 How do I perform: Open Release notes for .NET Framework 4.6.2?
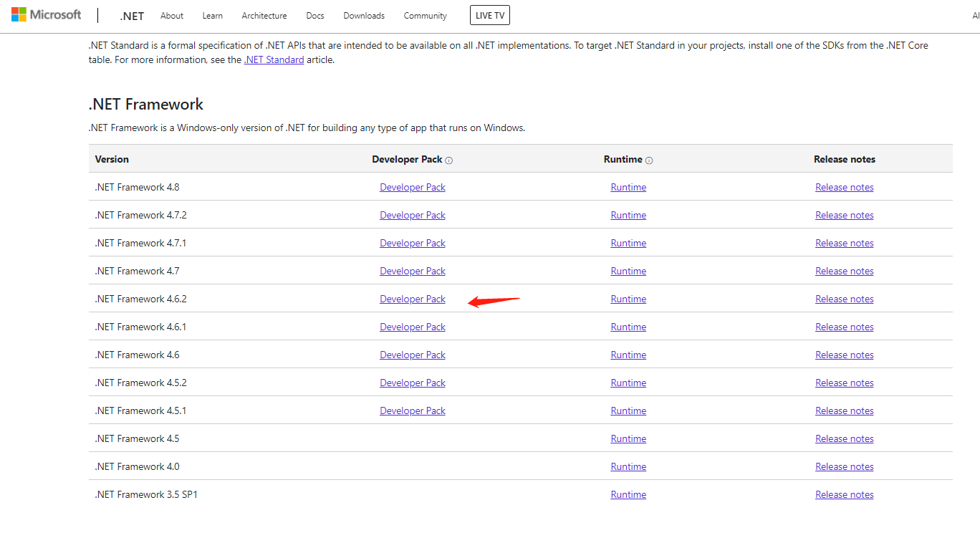845,299
